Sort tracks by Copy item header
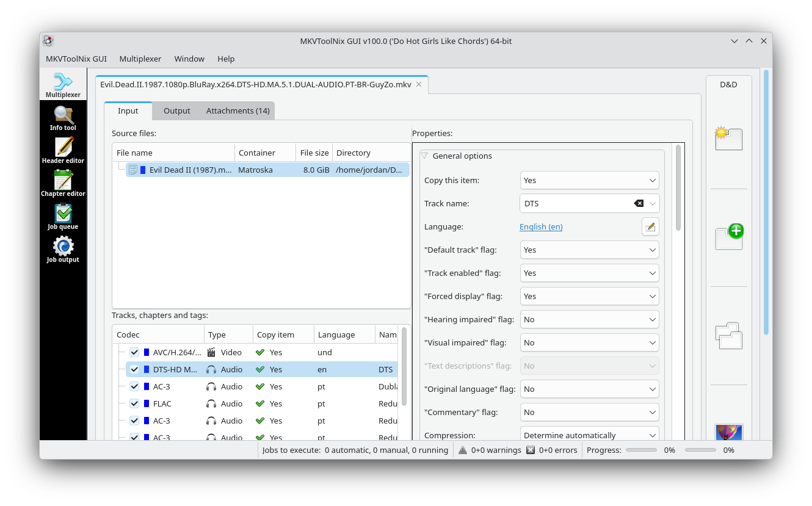 284,334
